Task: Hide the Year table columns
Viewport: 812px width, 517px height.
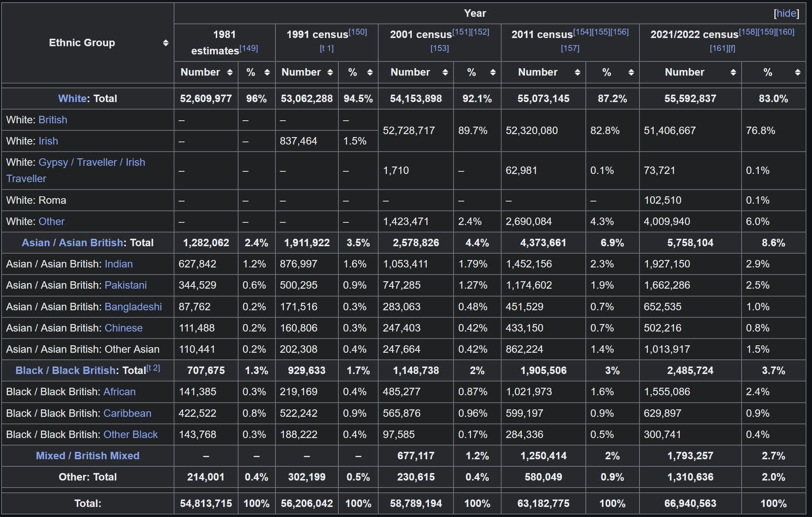Action: tap(786, 13)
